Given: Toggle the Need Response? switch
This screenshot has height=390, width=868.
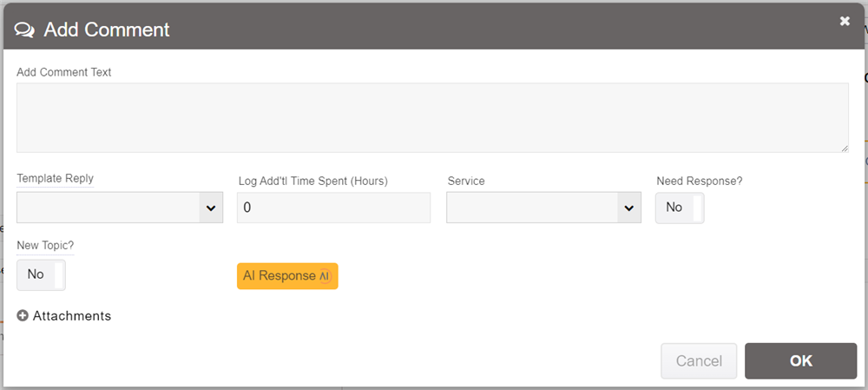Looking at the screenshot, I should [680, 208].
